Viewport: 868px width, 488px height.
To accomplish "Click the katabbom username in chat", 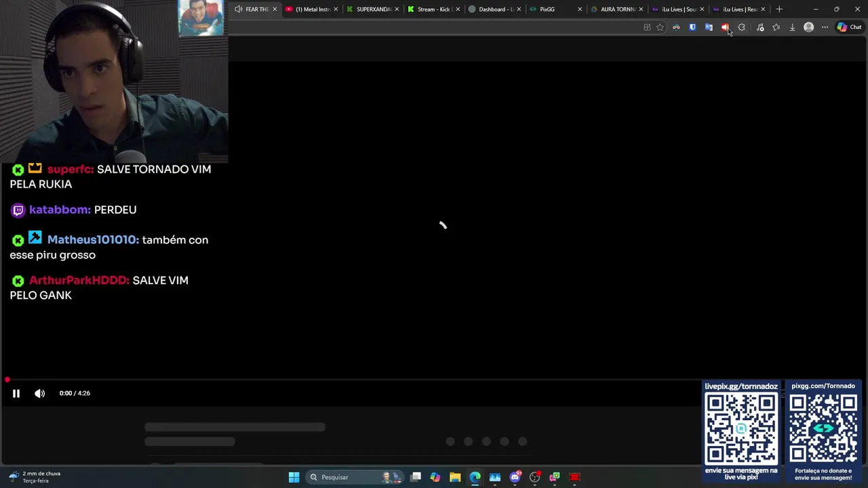I will click(60, 210).
